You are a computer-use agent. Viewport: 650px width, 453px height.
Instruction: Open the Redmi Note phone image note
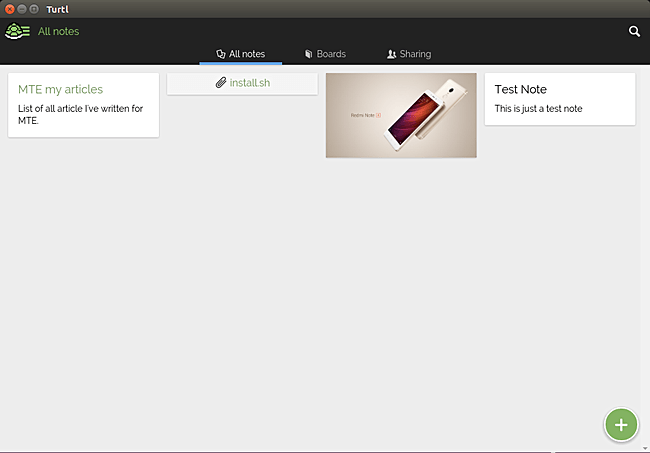click(x=401, y=115)
